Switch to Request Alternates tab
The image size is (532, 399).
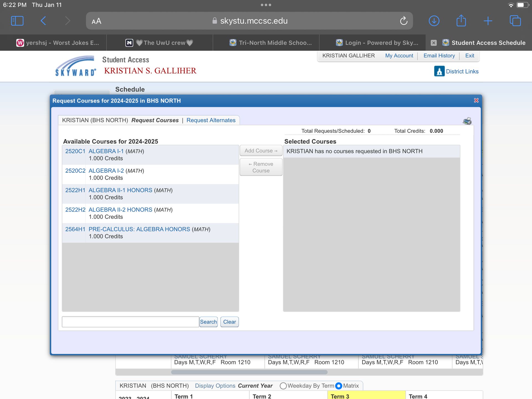coord(211,120)
